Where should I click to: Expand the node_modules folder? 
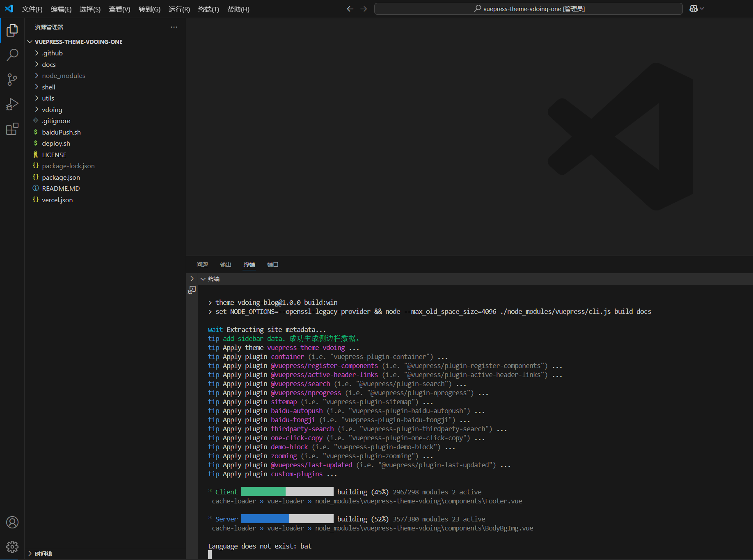tap(37, 75)
